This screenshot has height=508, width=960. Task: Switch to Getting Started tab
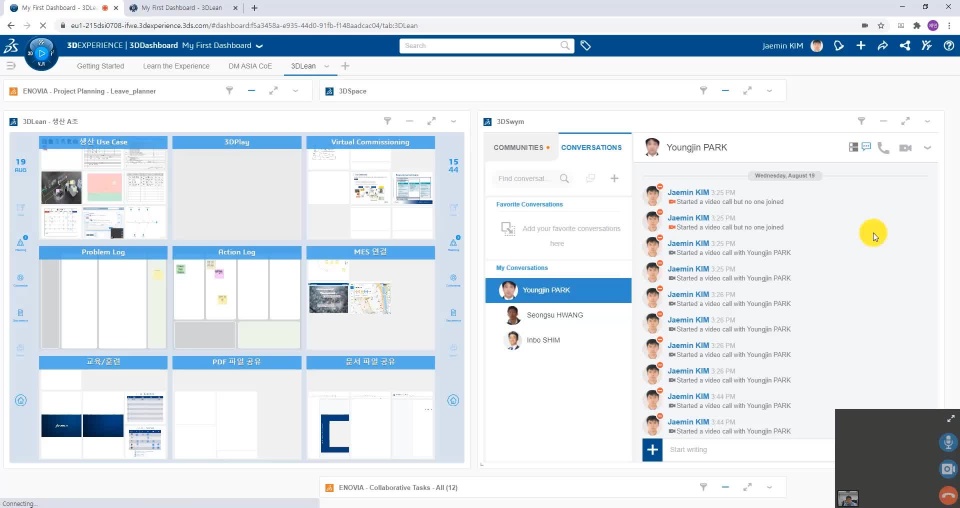point(100,66)
